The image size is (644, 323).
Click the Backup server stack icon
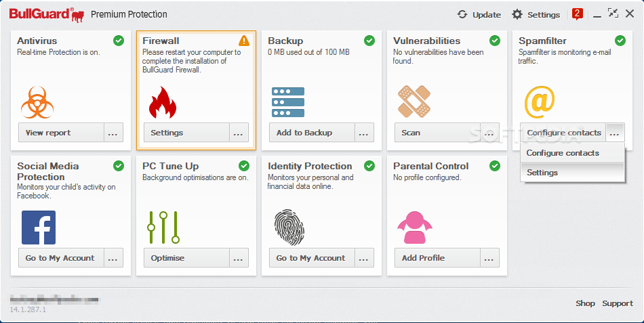288,102
